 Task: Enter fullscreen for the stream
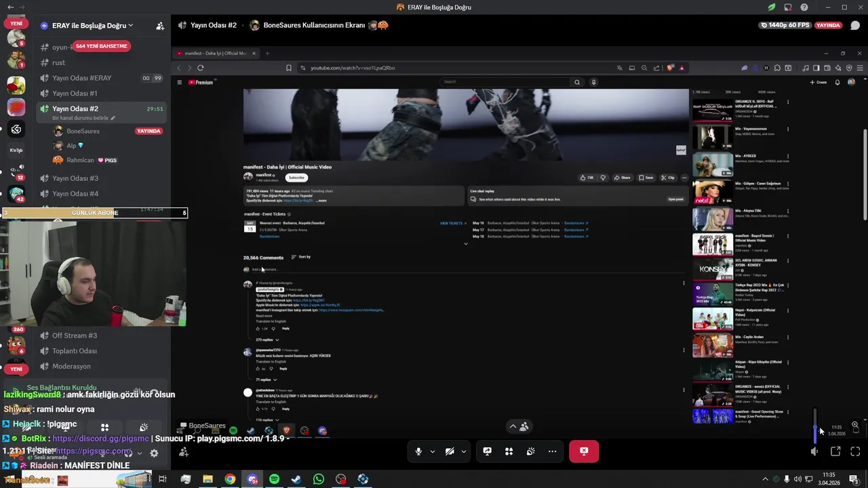point(855,451)
